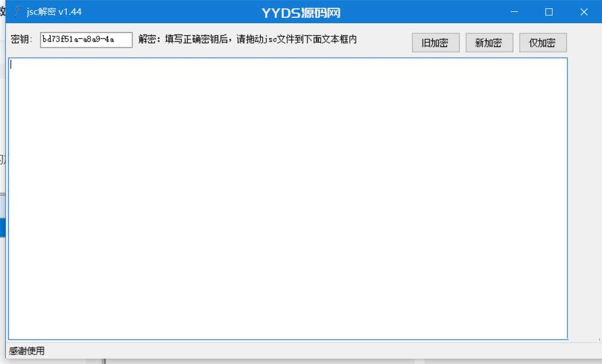Minimize the jsc解密 window
The height and width of the screenshot is (364, 602).
click(514, 12)
